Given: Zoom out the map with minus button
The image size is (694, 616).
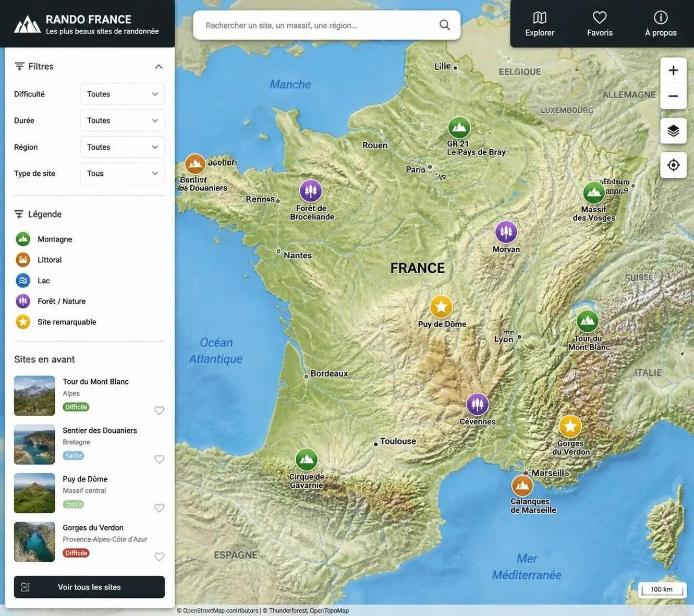Looking at the screenshot, I should click(x=673, y=96).
